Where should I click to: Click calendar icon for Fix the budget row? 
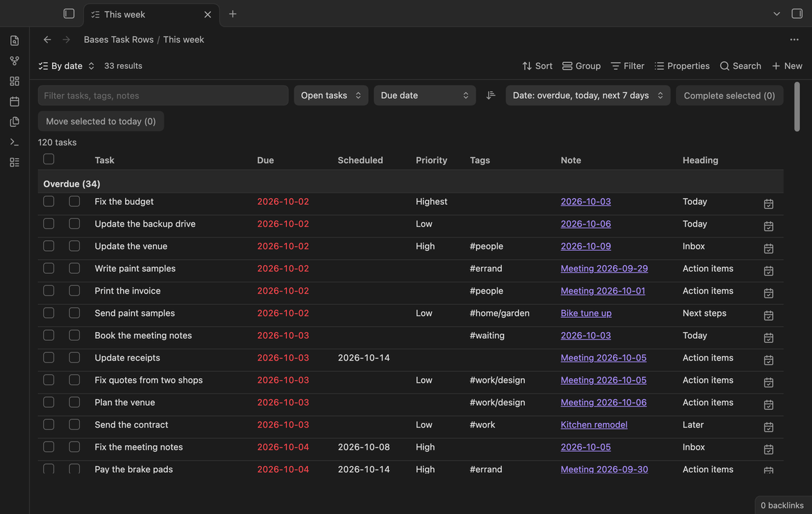[x=769, y=204]
